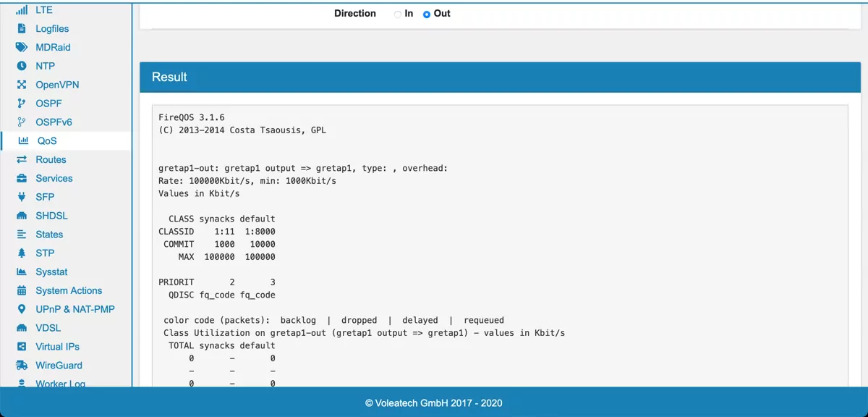
Task: Select the Out direction radio button
Action: tap(427, 14)
